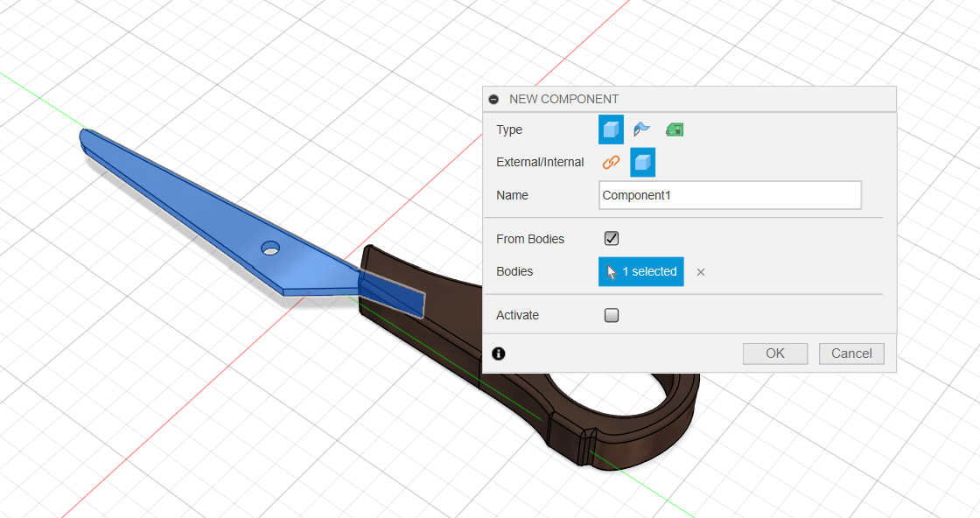Select the Internal component cube icon
This screenshot has height=518, width=980.
(642, 162)
